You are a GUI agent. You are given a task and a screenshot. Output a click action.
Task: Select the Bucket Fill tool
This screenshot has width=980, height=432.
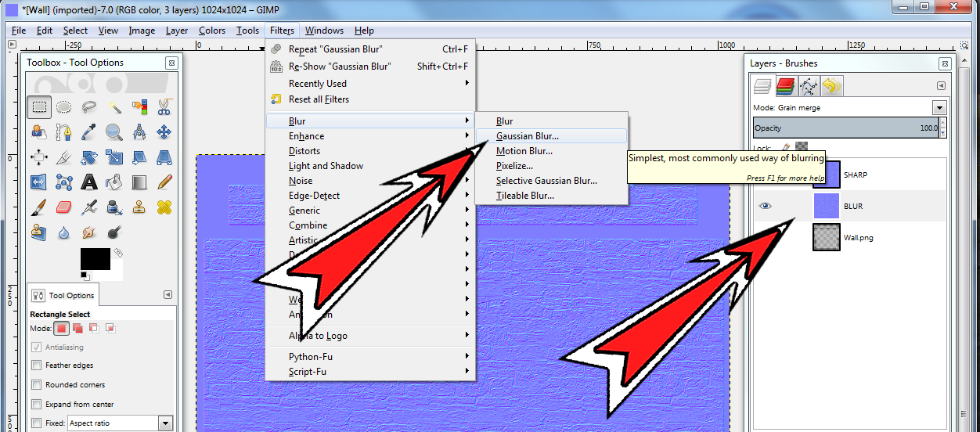pyautogui.click(x=114, y=182)
